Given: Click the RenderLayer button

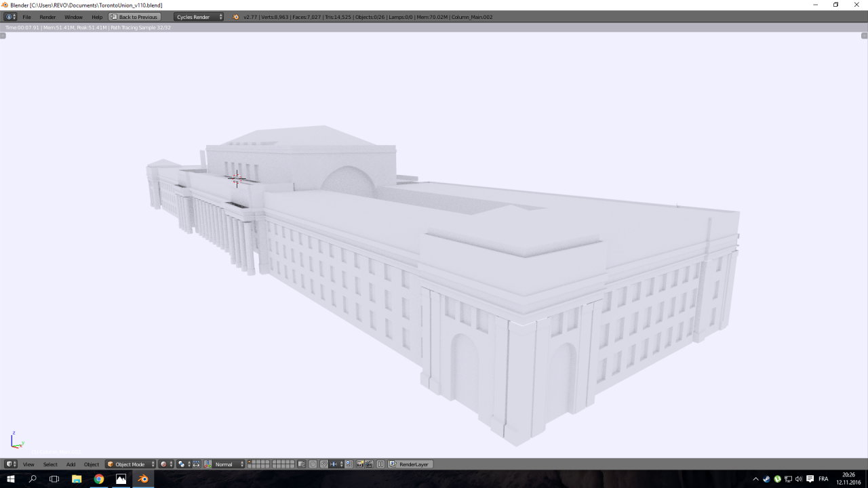Looking at the screenshot, I should [410, 464].
